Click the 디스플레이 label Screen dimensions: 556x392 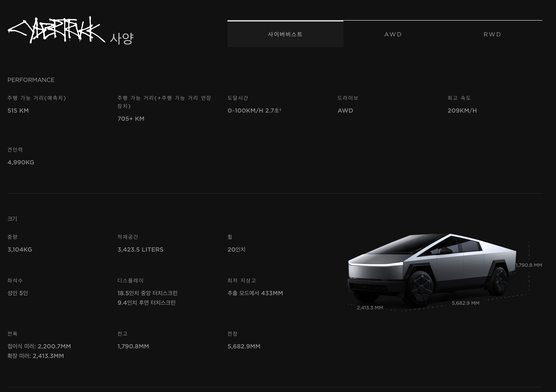[x=131, y=281]
